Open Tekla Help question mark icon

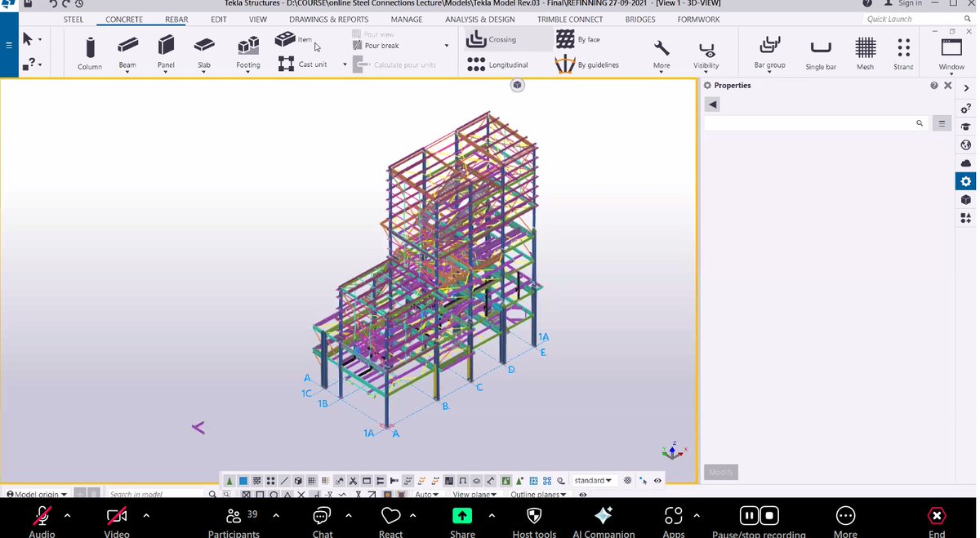[x=867, y=4]
